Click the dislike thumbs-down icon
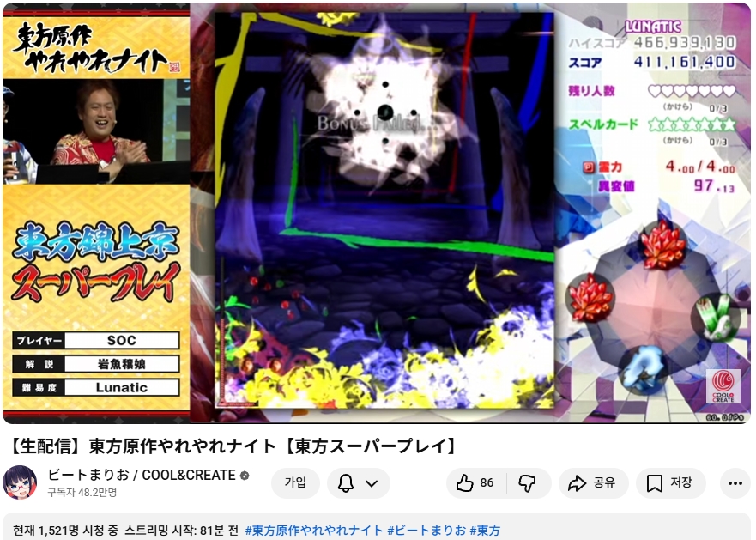The height and width of the screenshot is (540, 756). (527, 483)
